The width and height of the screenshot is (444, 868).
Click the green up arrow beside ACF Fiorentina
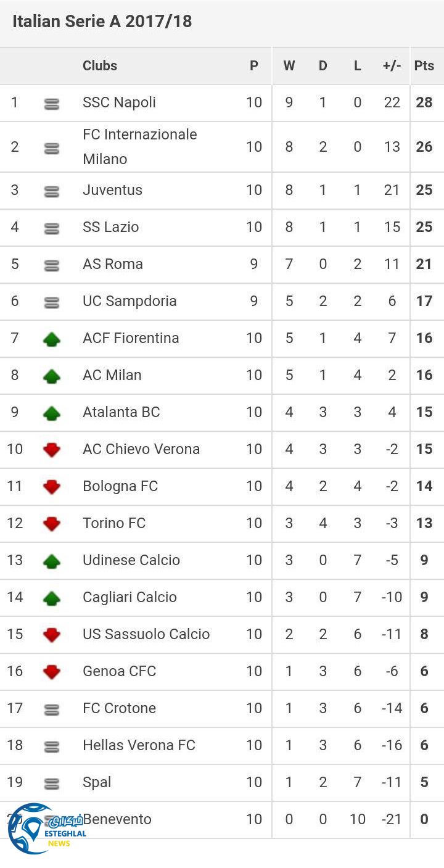click(52, 339)
